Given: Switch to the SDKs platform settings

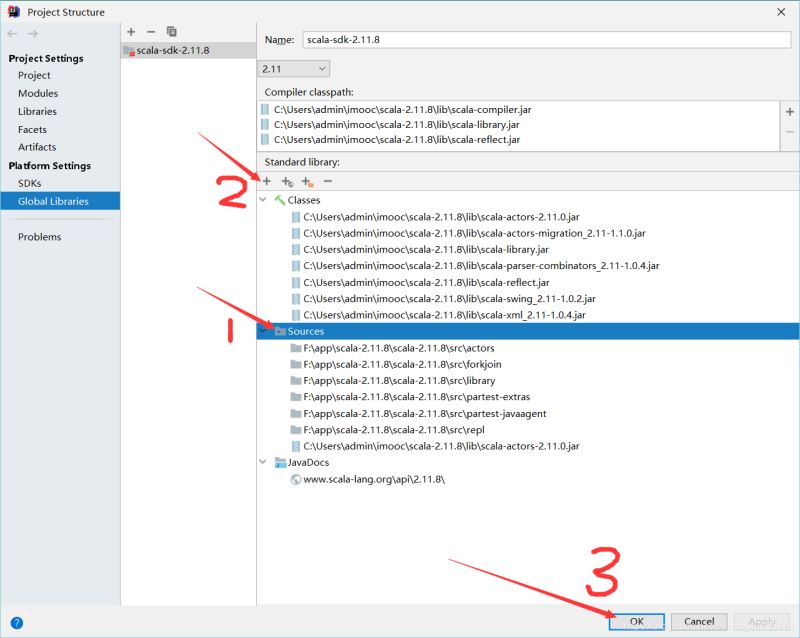Looking at the screenshot, I should pos(30,183).
